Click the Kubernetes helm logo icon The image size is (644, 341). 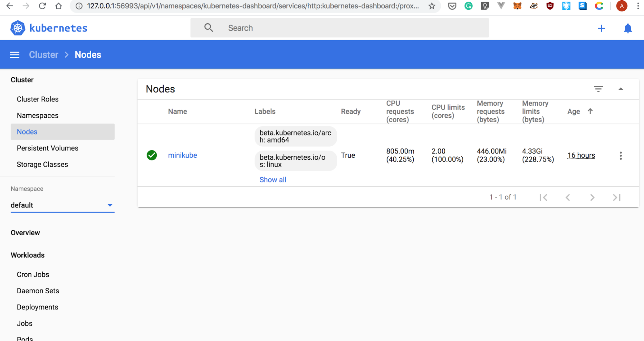18,28
